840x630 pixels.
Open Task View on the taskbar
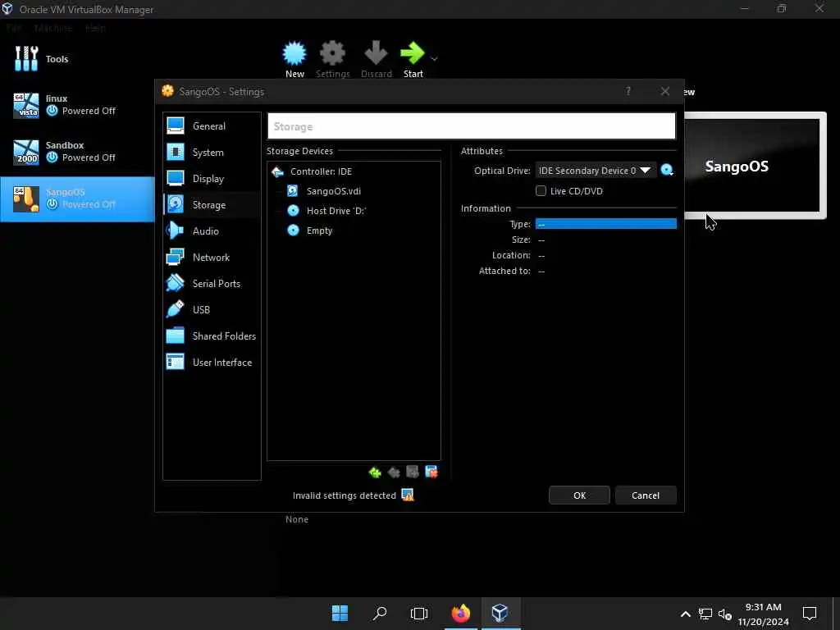point(419,613)
